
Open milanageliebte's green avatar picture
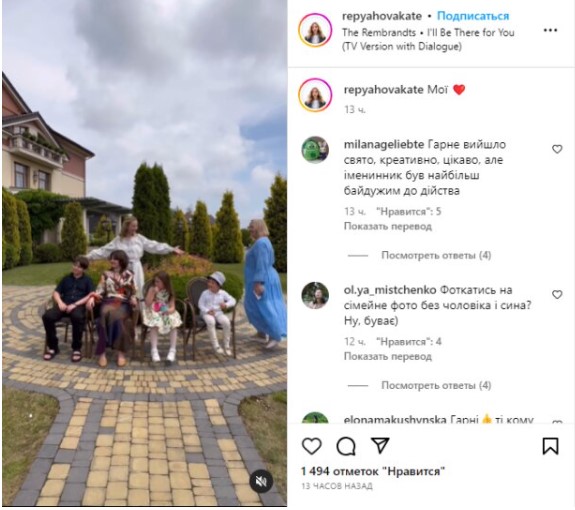[315, 149]
